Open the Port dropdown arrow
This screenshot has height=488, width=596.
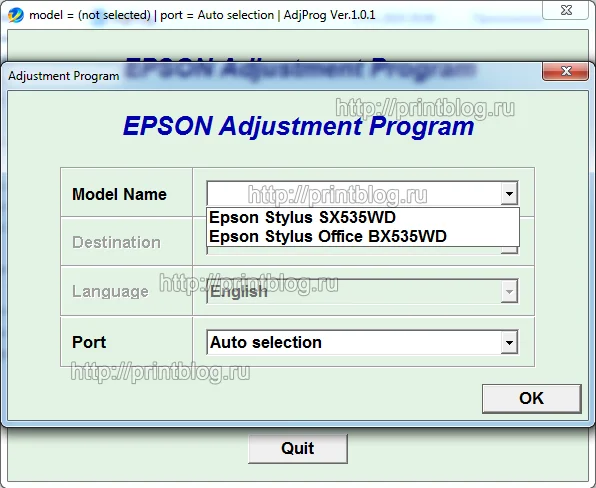[509, 342]
